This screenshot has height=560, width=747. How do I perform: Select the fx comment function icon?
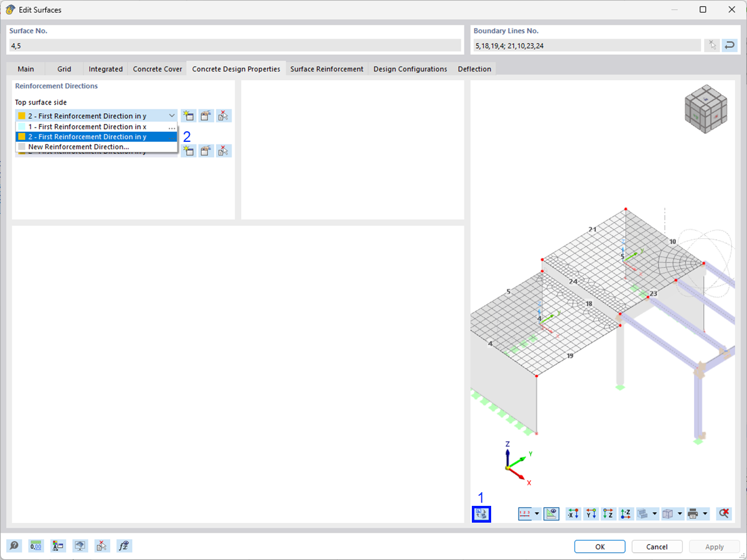tap(123, 546)
